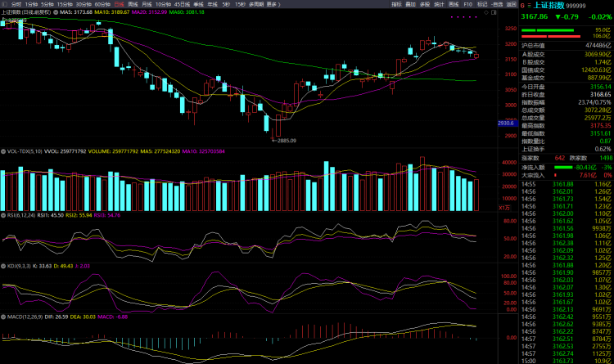Open the 上证指数(日线,前复权) title dropdown
Screen dimensions: 614x364
[x=25, y=13]
